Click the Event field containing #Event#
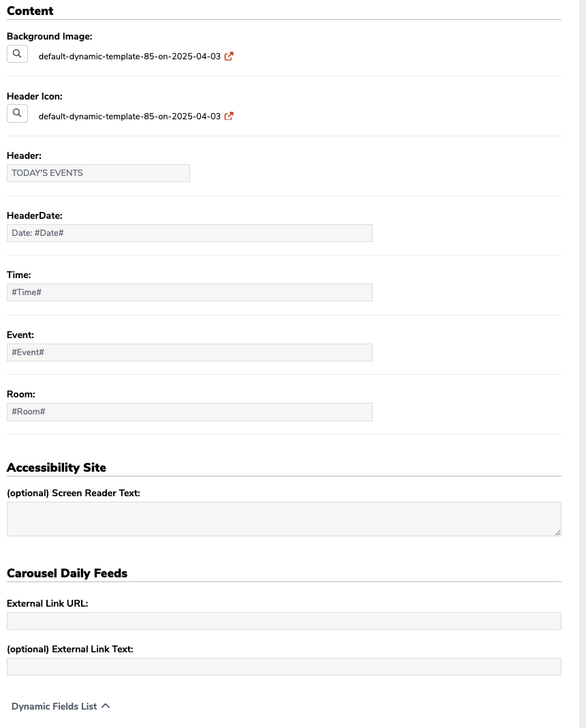The image size is (586, 728). (x=189, y=352)
